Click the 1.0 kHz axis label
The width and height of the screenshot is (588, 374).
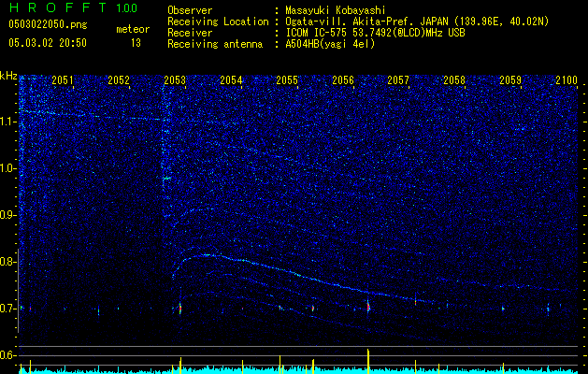point(8,168)
